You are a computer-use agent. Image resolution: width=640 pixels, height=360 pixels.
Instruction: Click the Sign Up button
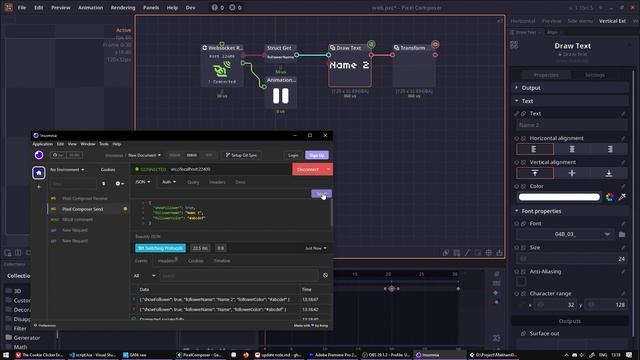click(317, 155)
